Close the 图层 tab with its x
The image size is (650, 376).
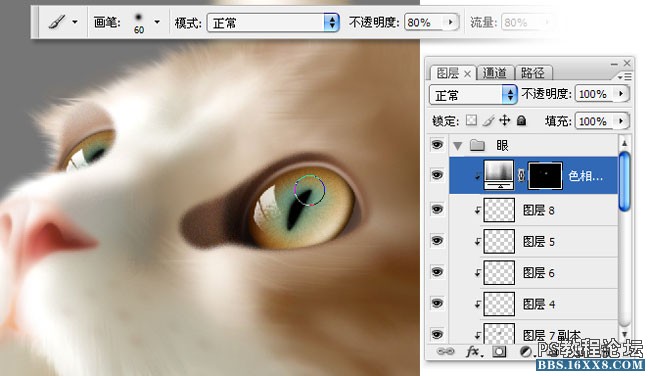(x=467, y=74)
